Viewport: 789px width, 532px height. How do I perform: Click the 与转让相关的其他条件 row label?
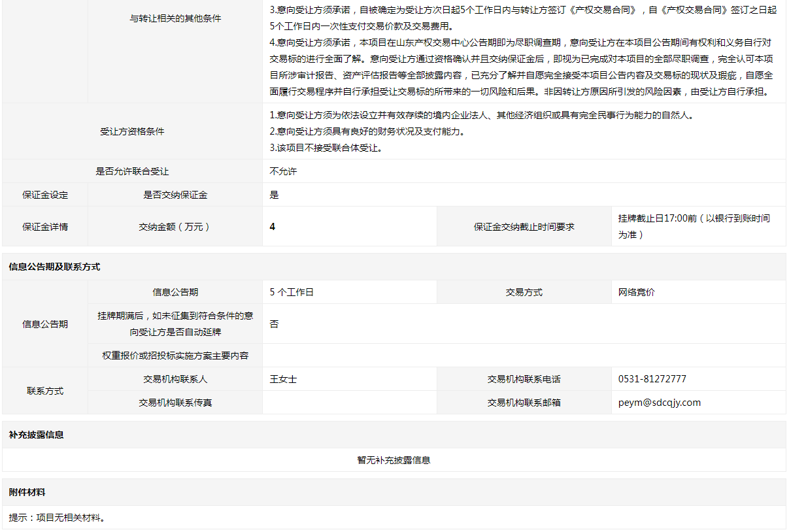tap(175, 18)
